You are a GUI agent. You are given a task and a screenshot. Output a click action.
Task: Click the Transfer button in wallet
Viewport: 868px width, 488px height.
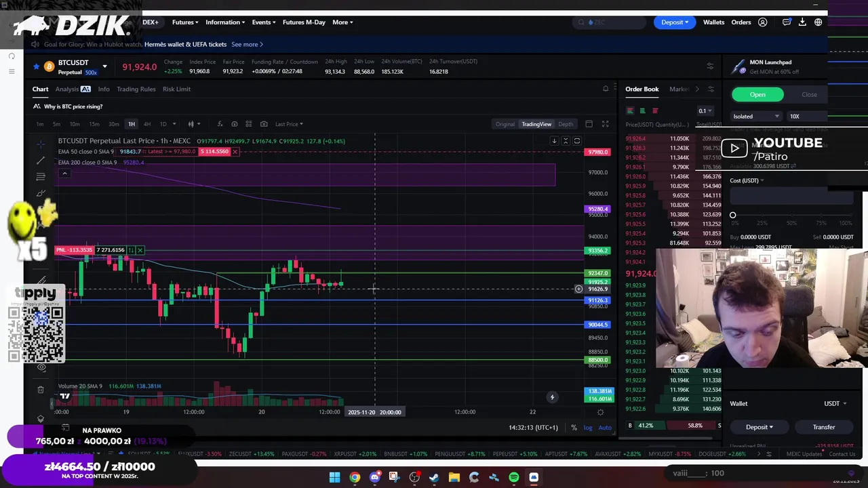coord(824,427)
